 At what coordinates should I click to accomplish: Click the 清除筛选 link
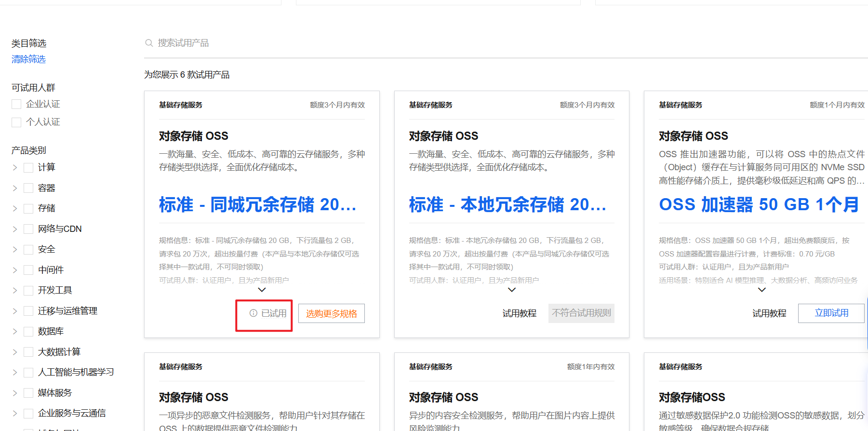[x=28, y=59]
